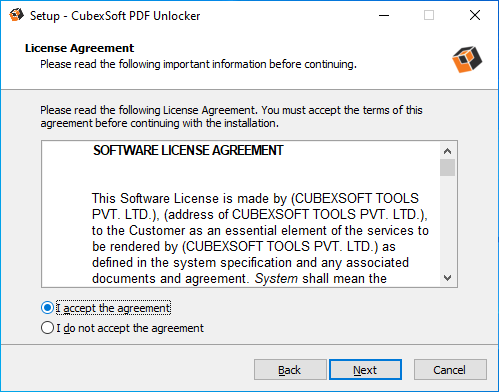Click the orange cube CubexSoft logo
The width and height of the screenshot is (499, 392).
pyautogui.click(x=467, y=59)
